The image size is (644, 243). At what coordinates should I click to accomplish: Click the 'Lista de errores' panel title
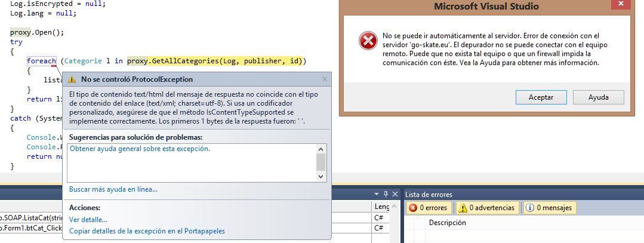[x=429, y=195]
